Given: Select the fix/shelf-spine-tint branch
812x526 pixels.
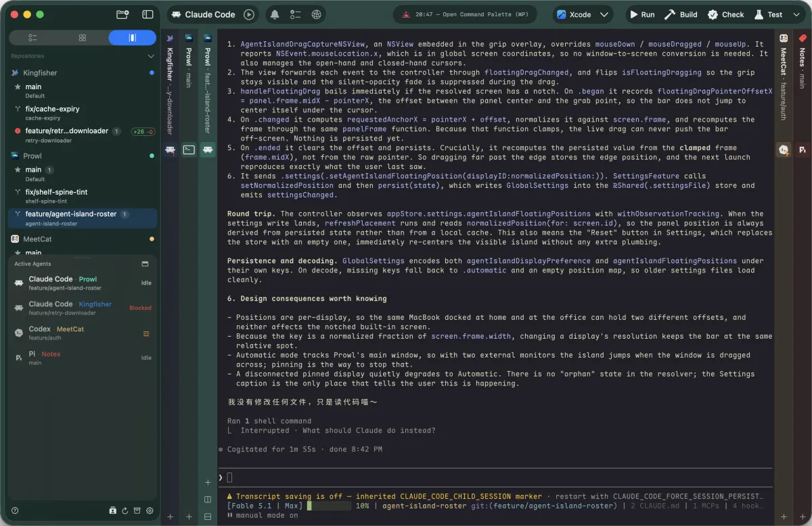Looking at the screenshot, I should click(83, 195).
